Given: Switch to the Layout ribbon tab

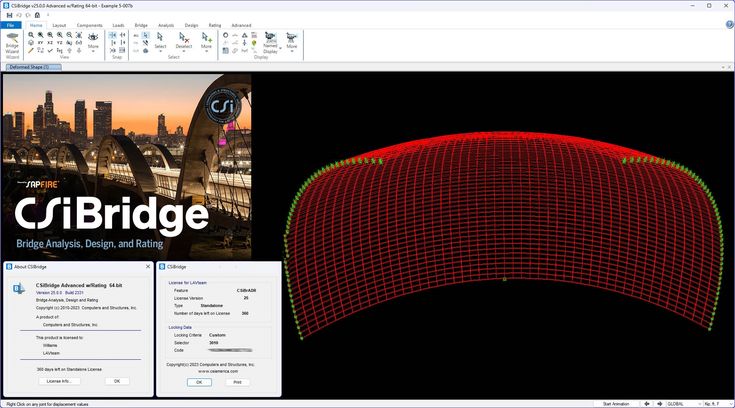Looking at the screenshot, I should pos(59,25).
